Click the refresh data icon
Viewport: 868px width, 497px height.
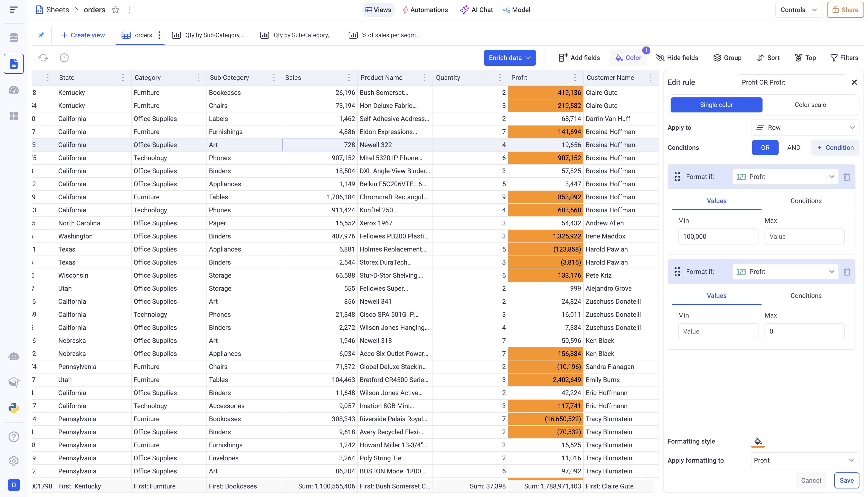click(43, 58)
